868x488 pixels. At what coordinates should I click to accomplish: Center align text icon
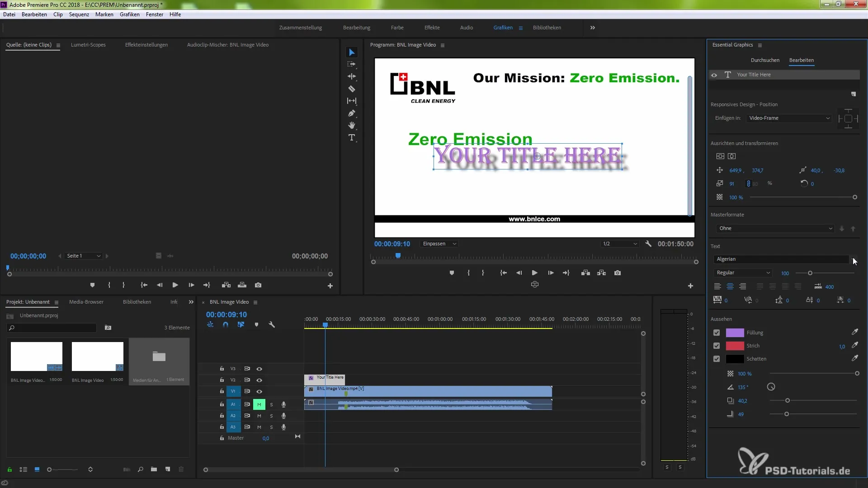730,286
